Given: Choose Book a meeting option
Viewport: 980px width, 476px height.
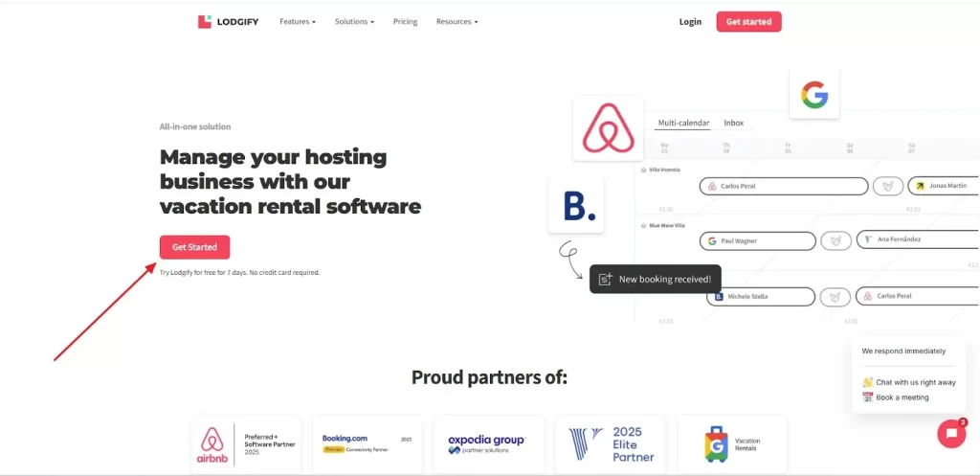Looking at the screenshot, I should point(902,397).
